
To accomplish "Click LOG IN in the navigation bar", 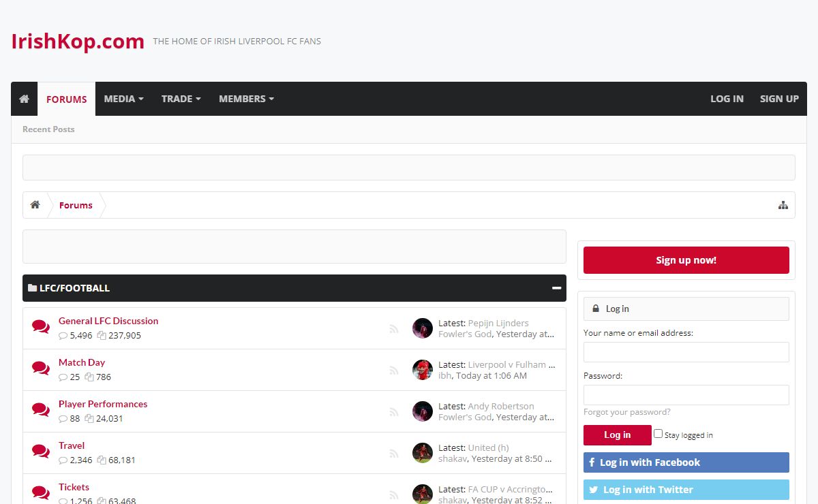I will [x=727, y=99].
